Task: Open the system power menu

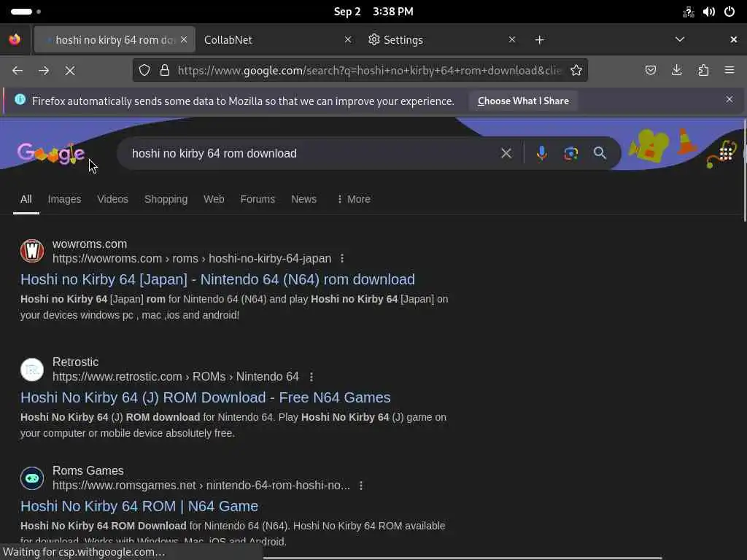Action: point(729,12)
